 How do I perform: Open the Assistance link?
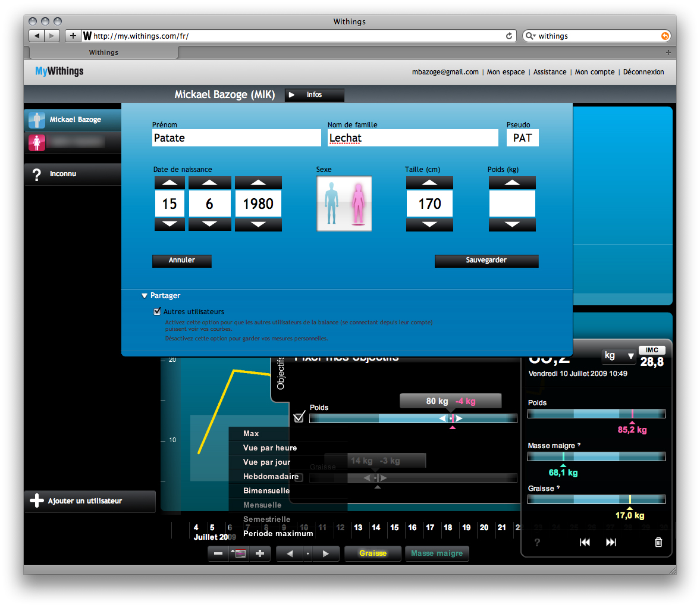pos(550,72)
